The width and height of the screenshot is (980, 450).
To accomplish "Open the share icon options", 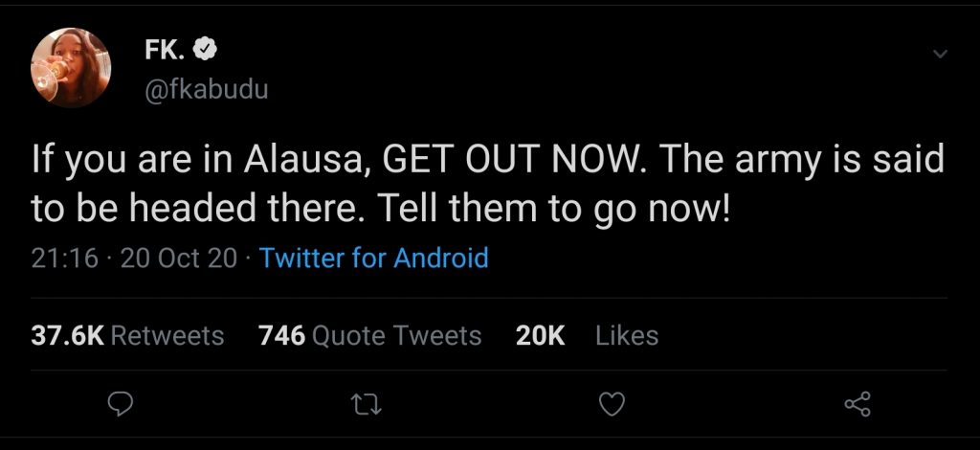I will 857,404.
